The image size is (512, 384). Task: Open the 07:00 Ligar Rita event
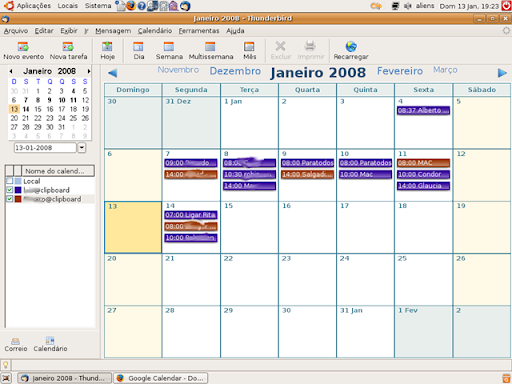[x=191, y=215]
